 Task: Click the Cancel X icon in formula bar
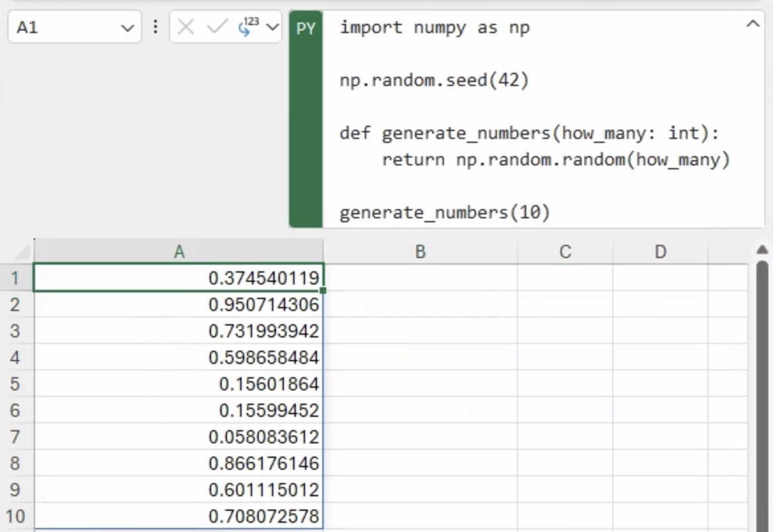point(187,27)
